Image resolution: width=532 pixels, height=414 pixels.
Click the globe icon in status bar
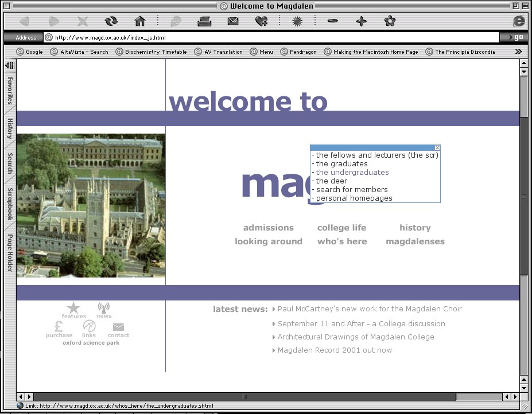point(20,405)
